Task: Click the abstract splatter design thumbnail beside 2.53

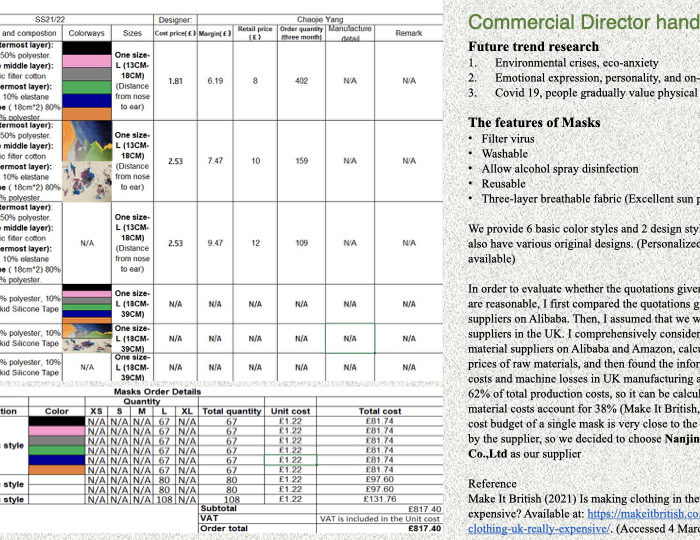Action: pos(87,181)
